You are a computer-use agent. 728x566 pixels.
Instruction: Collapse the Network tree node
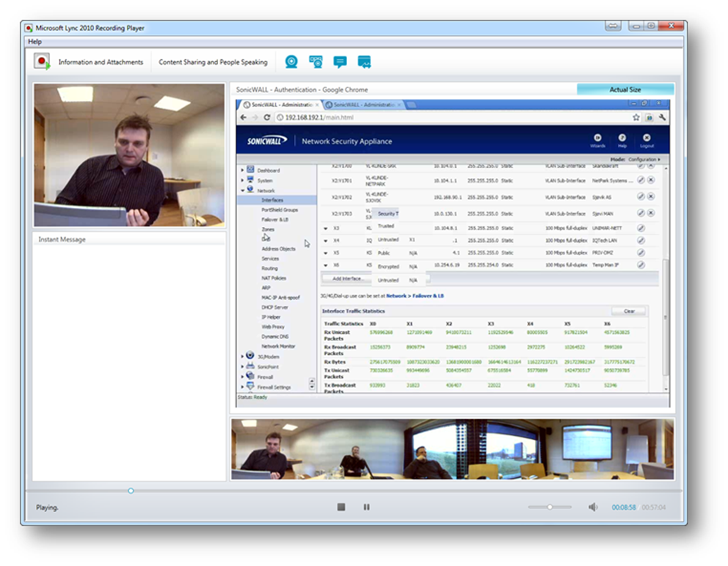242,190
